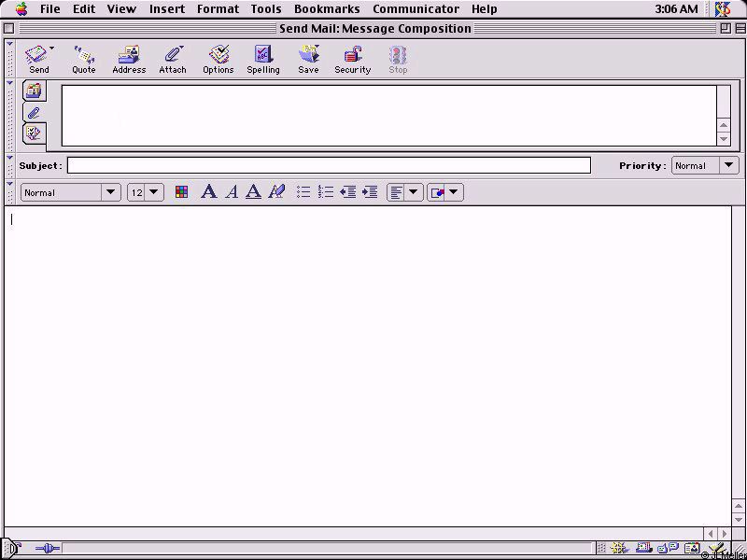Switch to the message options checklist tab
The height and width of the screenshot is (560, 747).
(34, 133)
